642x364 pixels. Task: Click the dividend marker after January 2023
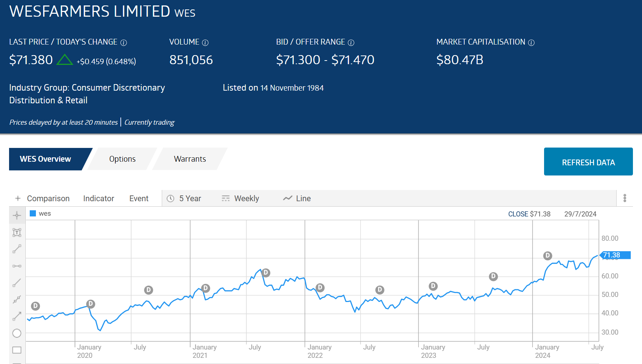(433, 286)
